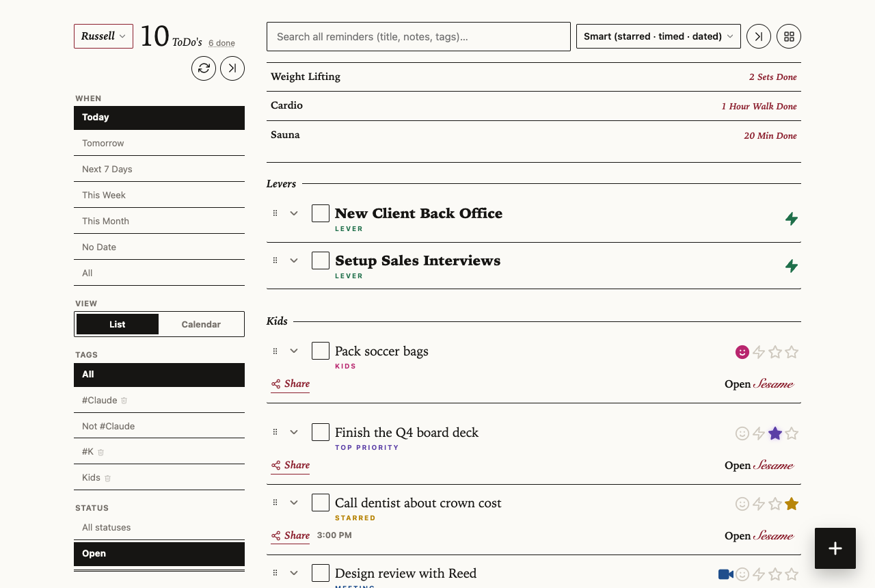The width and height of the screenshot is (875, 588).
Task: Tick the Setup Sales Interviews checkbox
Action: click(321, 260)
